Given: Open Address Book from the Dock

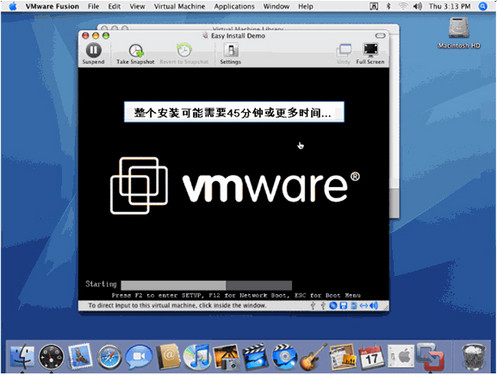Looking at the screenshot, I should pos(168,357).
